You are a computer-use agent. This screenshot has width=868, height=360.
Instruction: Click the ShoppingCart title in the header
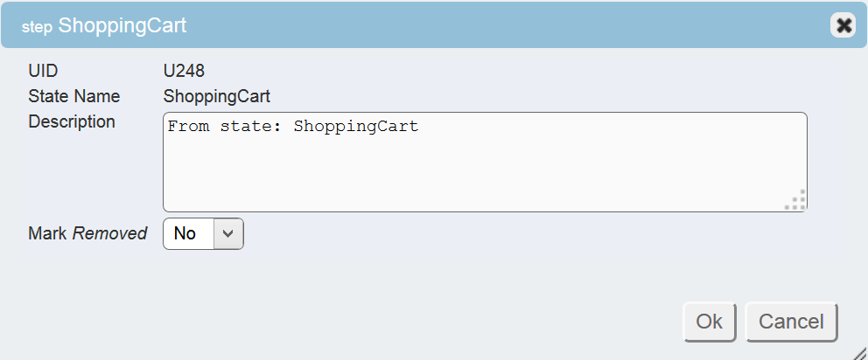pos(122,25)
